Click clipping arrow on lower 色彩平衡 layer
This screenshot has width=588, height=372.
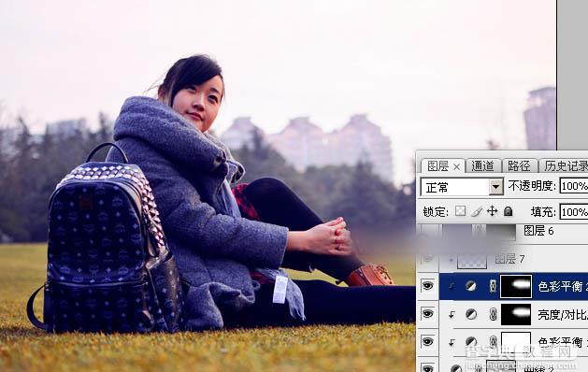point(452,342)
